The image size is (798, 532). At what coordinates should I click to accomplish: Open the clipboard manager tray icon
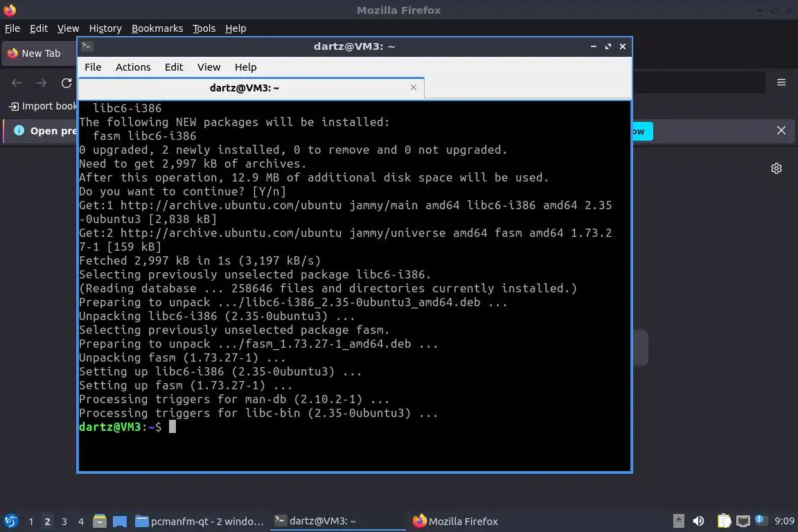point(724,521)
